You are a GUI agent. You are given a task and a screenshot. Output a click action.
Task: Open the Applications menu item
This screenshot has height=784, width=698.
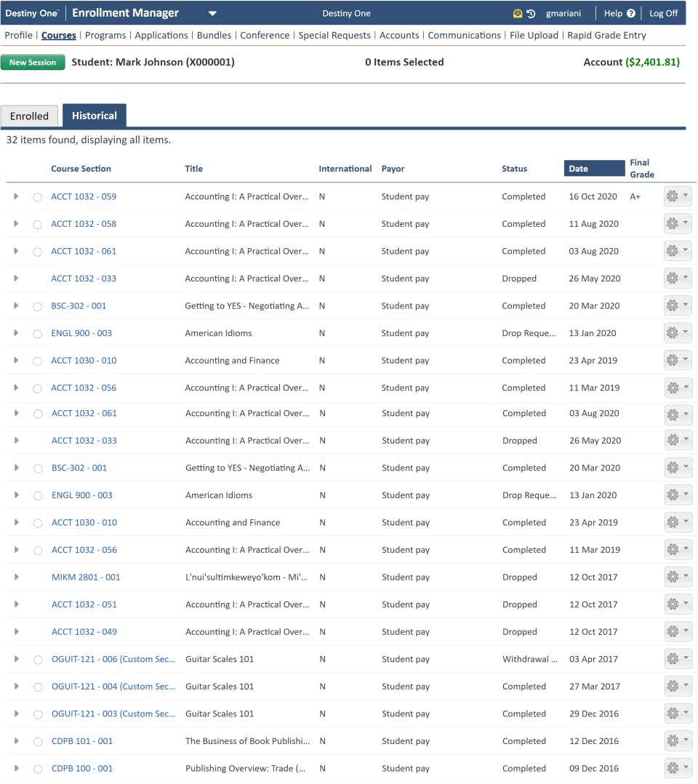[x=161, y=35]
